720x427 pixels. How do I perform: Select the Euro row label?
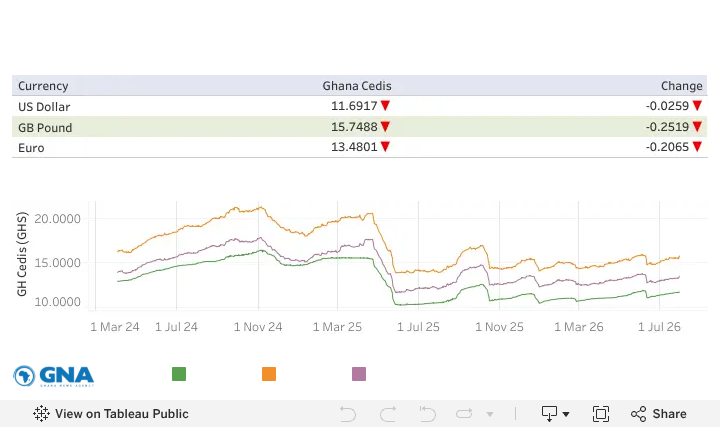[31, 148]
